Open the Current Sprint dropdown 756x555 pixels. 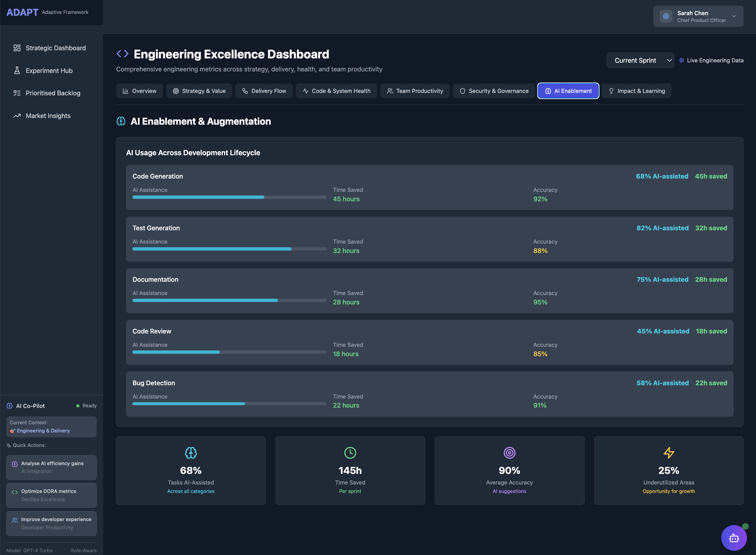tap(640, 61)
